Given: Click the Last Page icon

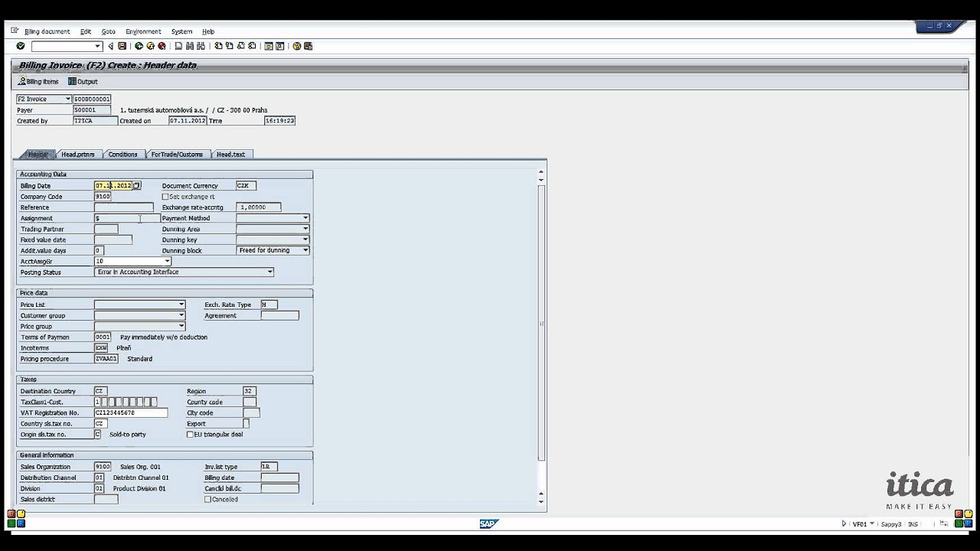Looking at the screenshot, I should click(252, 46).
